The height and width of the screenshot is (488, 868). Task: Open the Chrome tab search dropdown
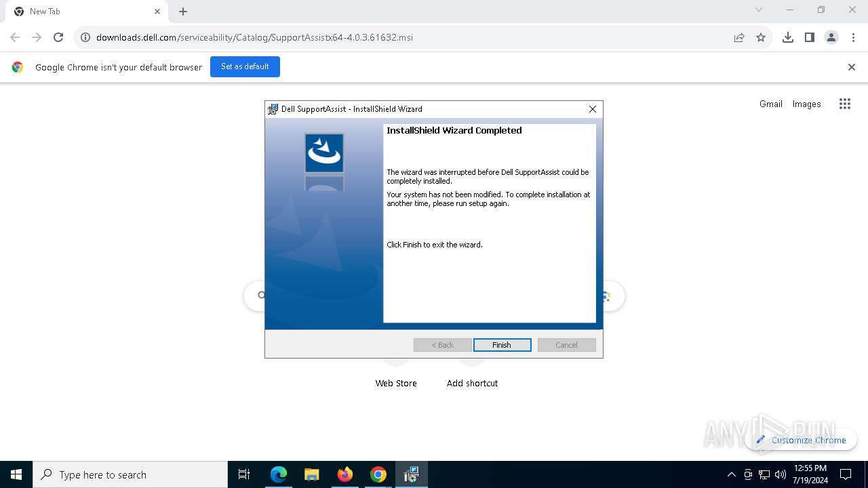(x=759, y=9)
